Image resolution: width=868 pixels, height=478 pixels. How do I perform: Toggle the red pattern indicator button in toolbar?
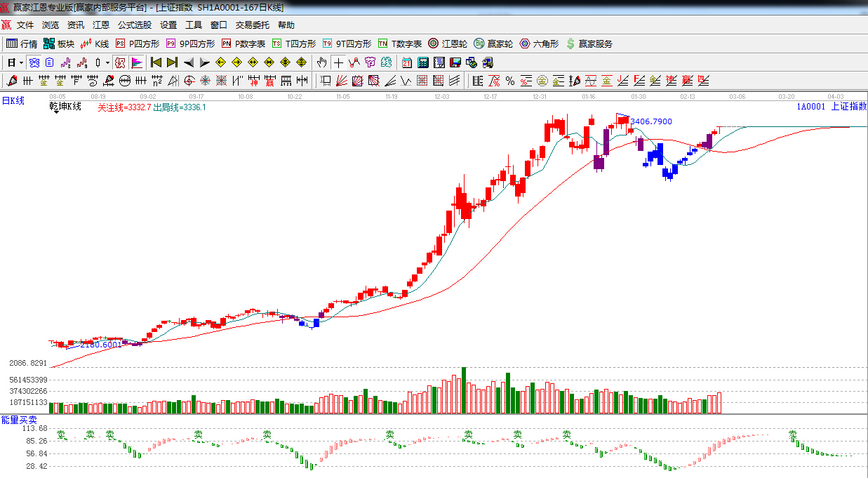pyautogui.click(x=120, y=62)
